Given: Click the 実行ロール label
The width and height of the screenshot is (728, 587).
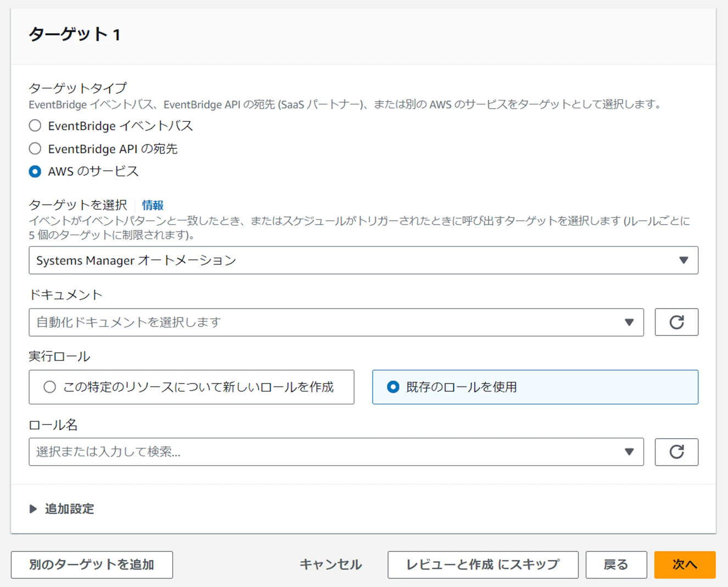Looking at the screenshot, I should pos(59,356).
